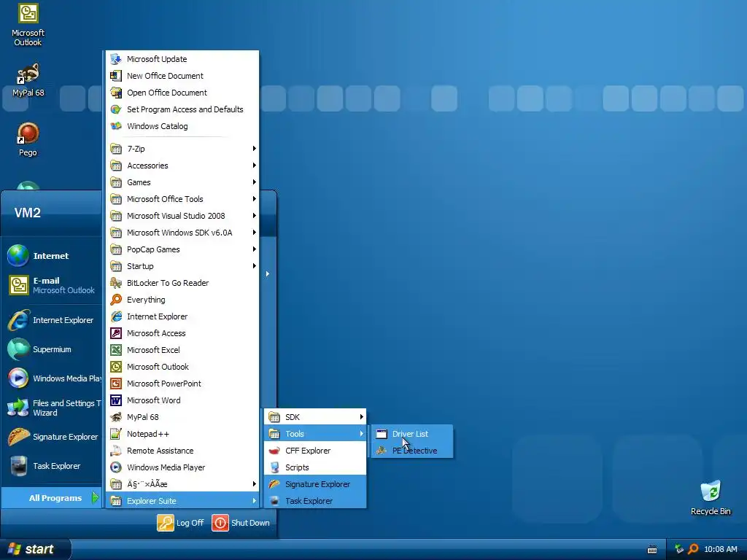Viewport: 747px width, 560px height.
Task: Expand the garbled-name folder above Explorer Suite
Action: pos(183,484)
